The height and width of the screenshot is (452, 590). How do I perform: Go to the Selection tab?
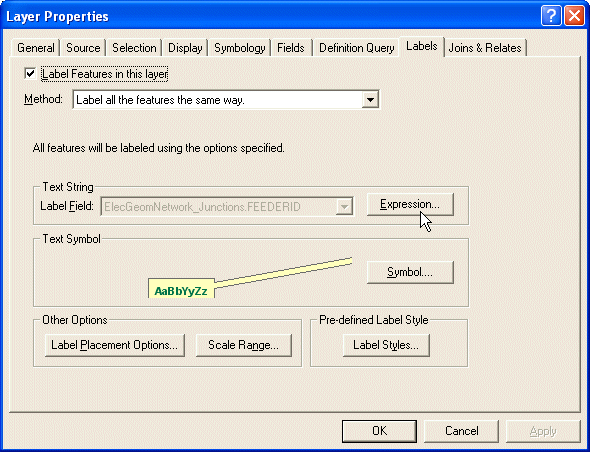[x=134, y=48]
